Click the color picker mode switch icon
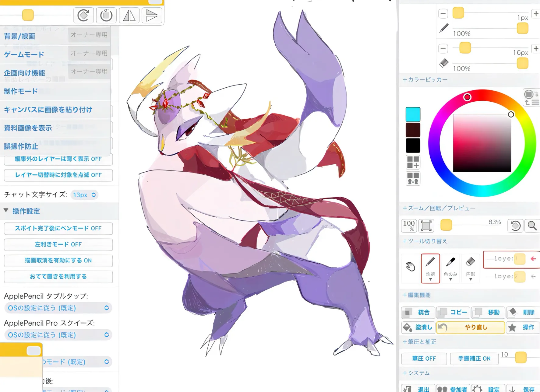This screenshot has height=392, width=540. pyautogui.click(x=531, y=97)
